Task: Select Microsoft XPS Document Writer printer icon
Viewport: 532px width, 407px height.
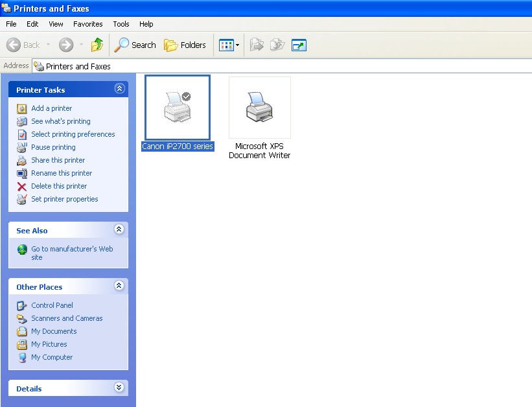Action: (260, 108)
